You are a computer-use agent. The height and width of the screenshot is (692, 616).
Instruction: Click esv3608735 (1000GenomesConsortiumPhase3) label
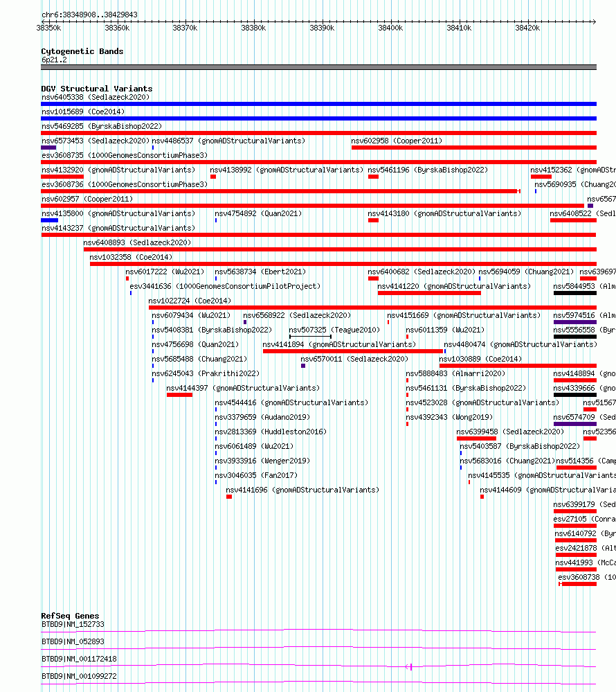point(125,155)
